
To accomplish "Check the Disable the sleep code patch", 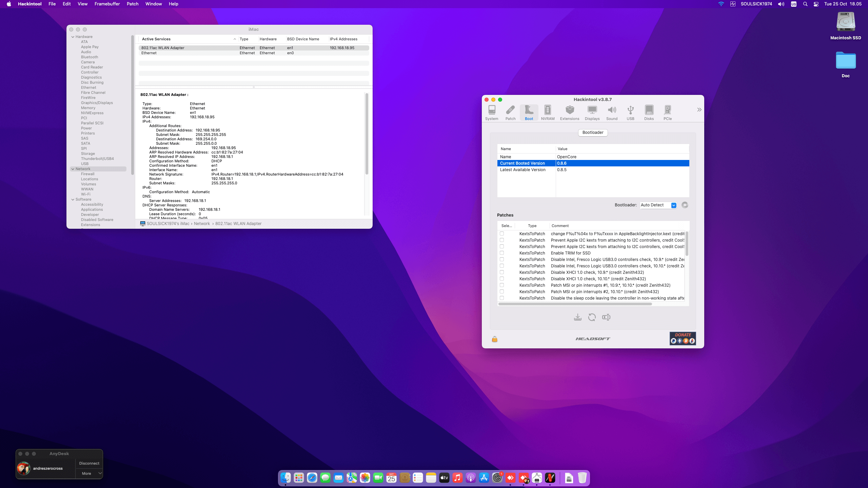I will 502,298.
